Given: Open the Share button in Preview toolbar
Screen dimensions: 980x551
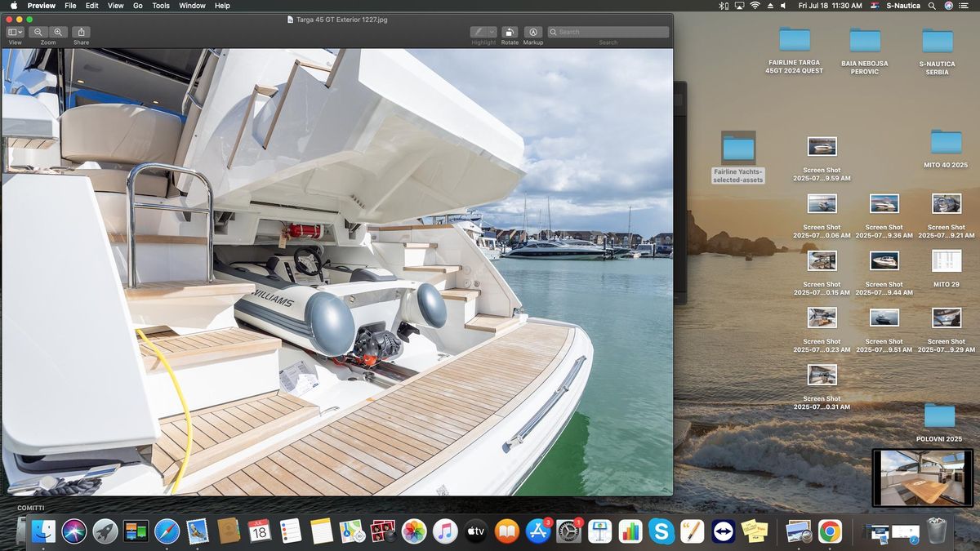Looking at the screenshot, I should coord(81,32).
